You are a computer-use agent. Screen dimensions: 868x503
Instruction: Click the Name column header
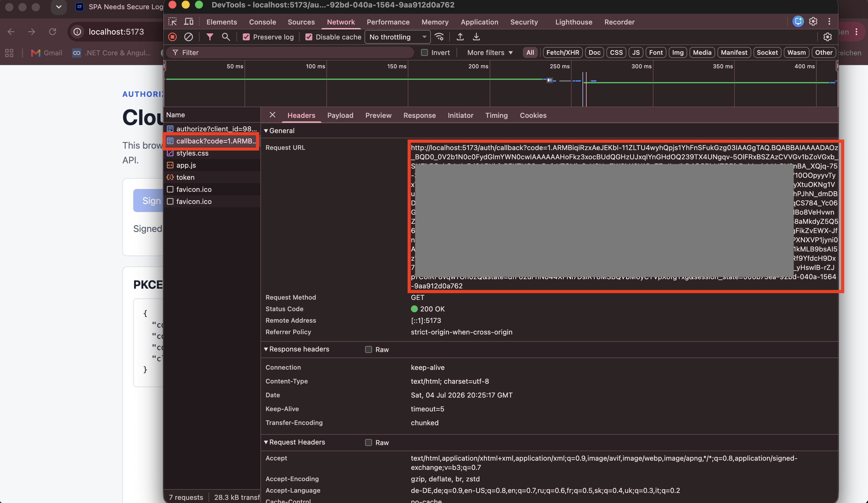[x=212, y=115]
